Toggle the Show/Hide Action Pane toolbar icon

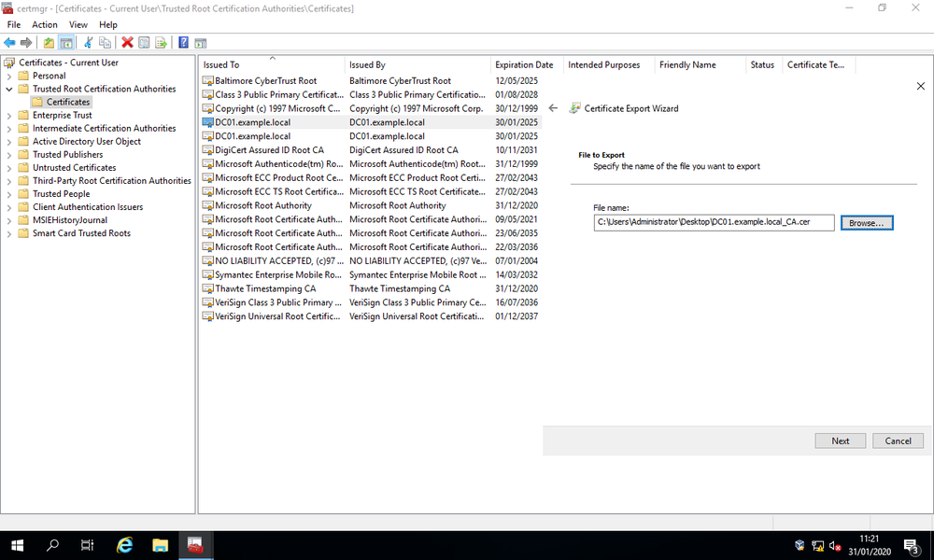(x=199, y=42)
